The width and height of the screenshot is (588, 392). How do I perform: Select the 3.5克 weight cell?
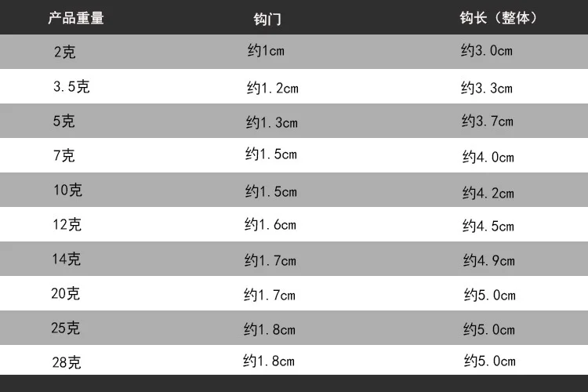pyautogui.click(x=71, y=87)
